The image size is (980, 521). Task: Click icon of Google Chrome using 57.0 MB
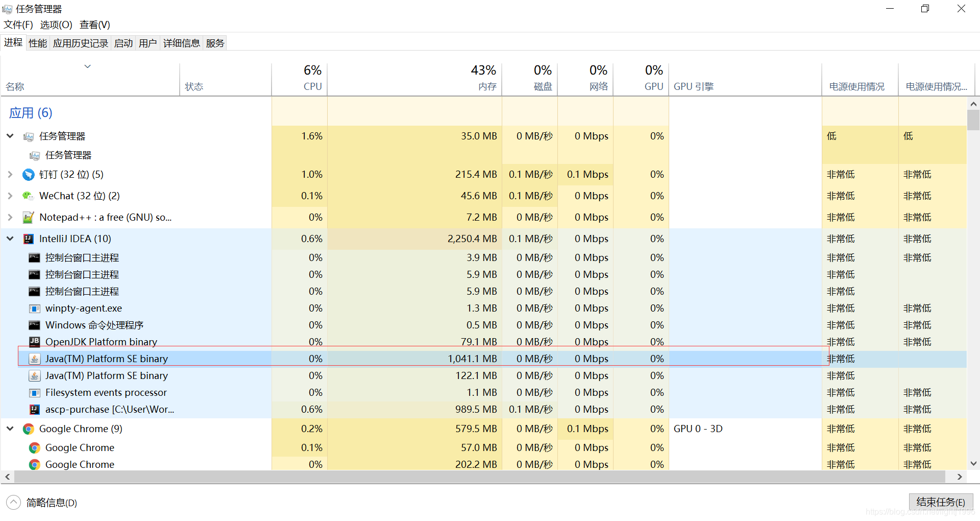click(x=34, y=448)
